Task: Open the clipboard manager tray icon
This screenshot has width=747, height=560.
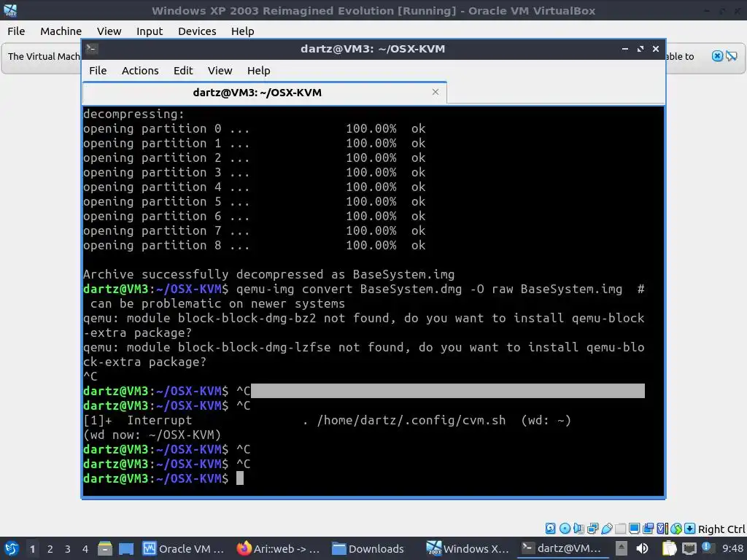Action: tap(670, 548)
